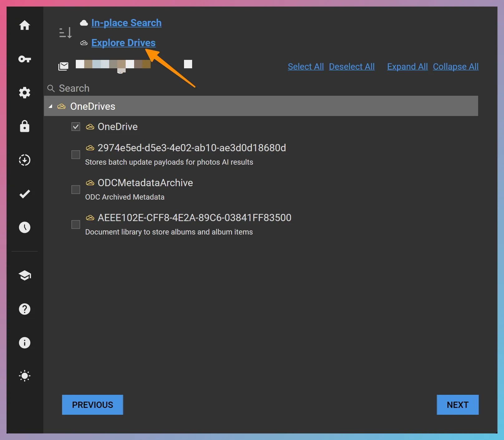Click the sort order icon

[x=65, y=32]
